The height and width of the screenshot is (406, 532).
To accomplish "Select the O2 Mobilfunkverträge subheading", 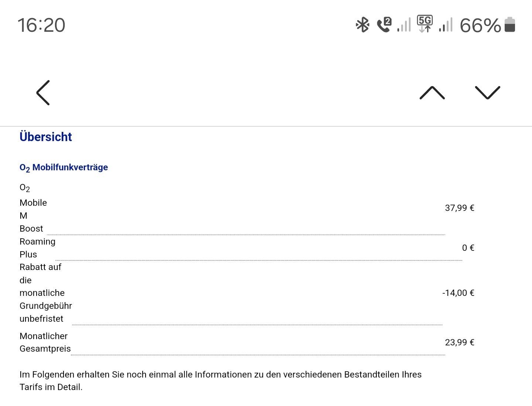I will click(64, 168).
